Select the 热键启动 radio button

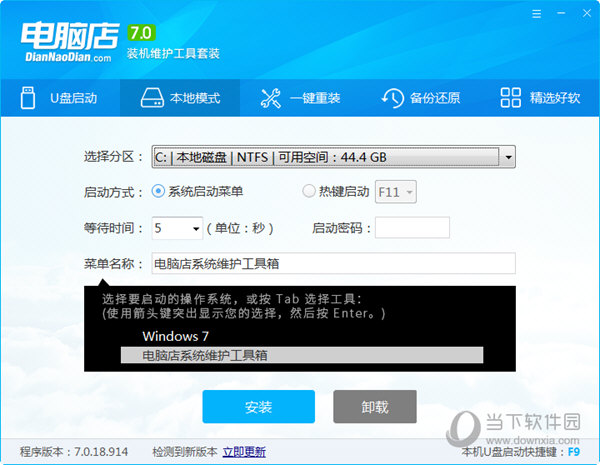[309, 191]
